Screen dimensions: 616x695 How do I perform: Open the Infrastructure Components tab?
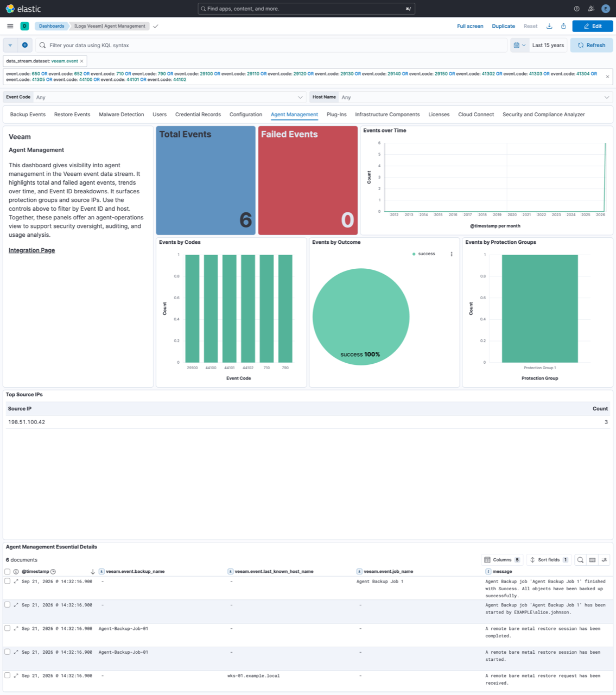[x=388, y=115]
